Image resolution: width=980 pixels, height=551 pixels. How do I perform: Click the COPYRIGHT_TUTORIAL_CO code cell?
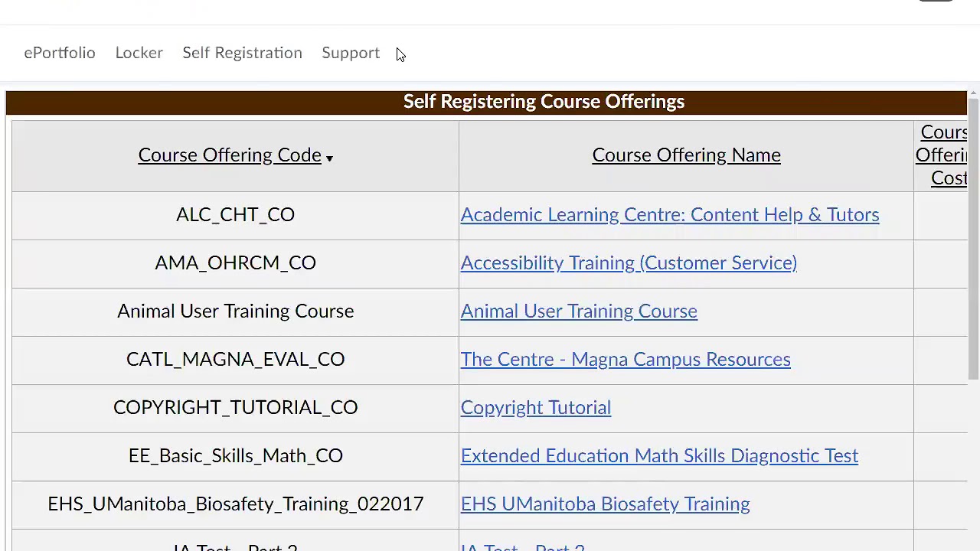(235, 408)
